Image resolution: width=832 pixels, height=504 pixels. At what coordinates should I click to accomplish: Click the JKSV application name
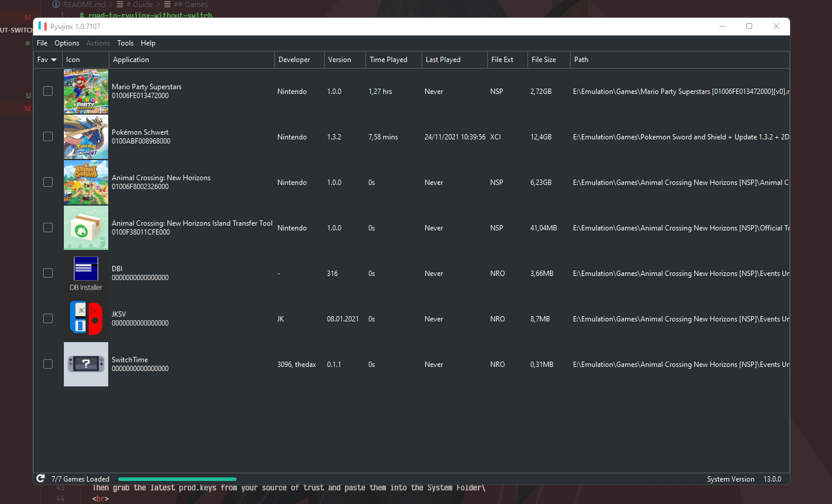(x=119, y=314)
